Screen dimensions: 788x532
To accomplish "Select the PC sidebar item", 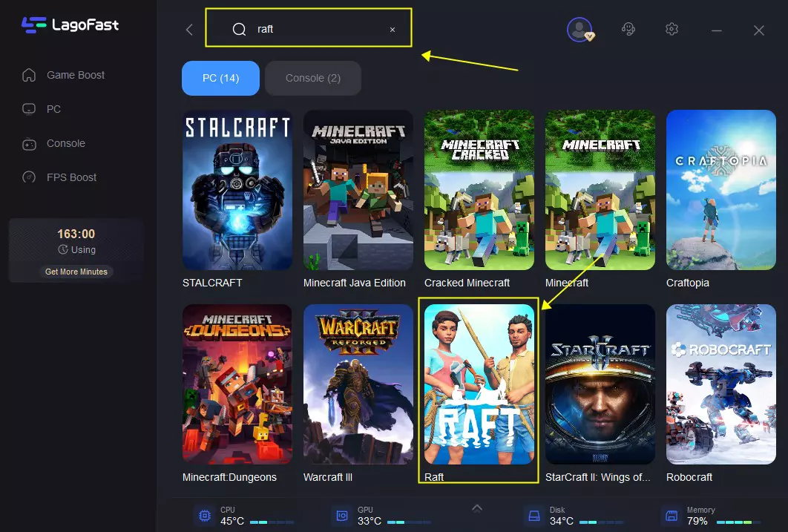I will pos(42,109).
